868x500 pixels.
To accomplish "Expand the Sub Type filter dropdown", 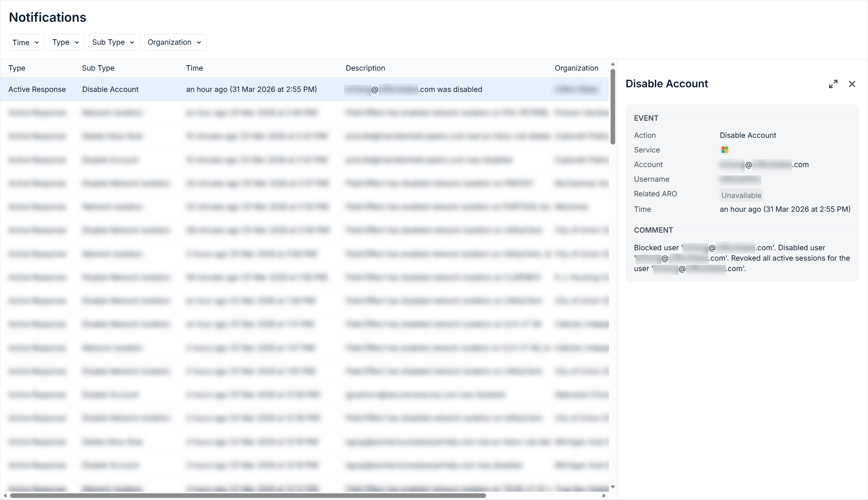I will pos(114,42).
